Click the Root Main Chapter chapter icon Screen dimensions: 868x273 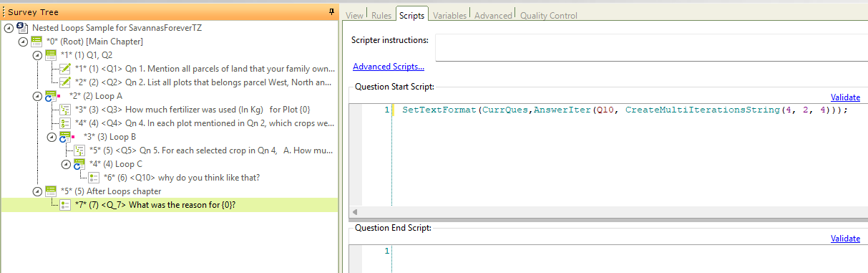click(37, 41)
